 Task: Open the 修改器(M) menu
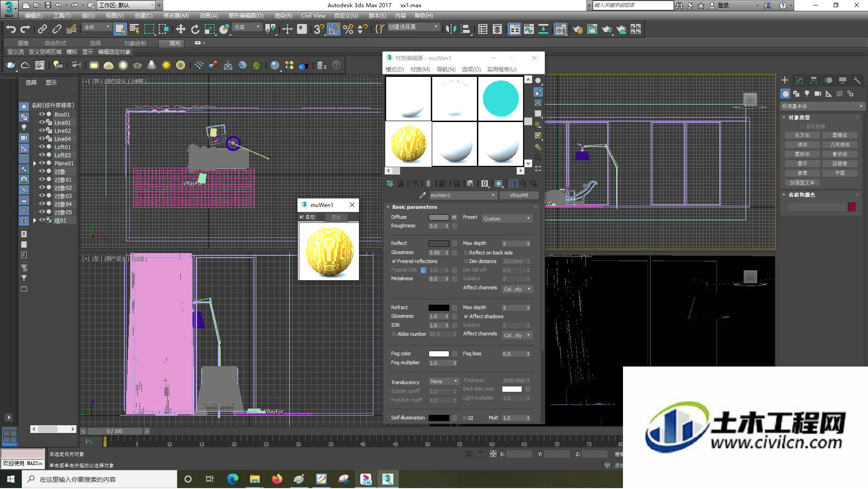176,15
